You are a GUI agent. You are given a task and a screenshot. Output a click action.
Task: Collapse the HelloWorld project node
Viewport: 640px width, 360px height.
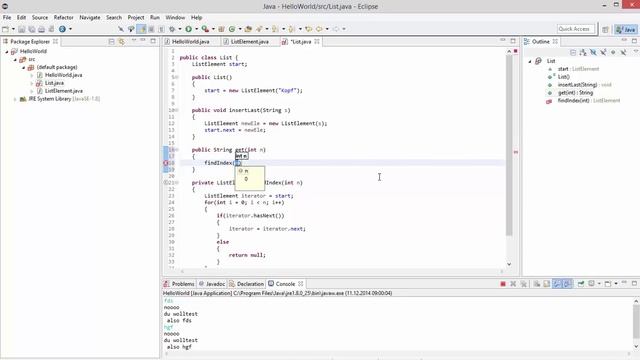tap(7, 52)
